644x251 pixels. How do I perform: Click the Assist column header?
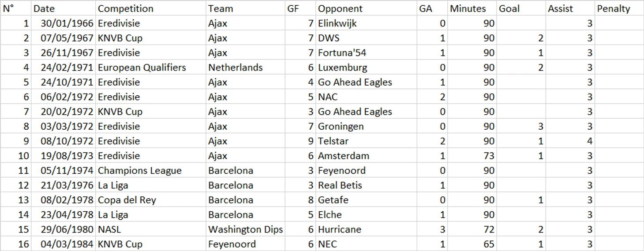pyautogui.click(x=570, y=8)
